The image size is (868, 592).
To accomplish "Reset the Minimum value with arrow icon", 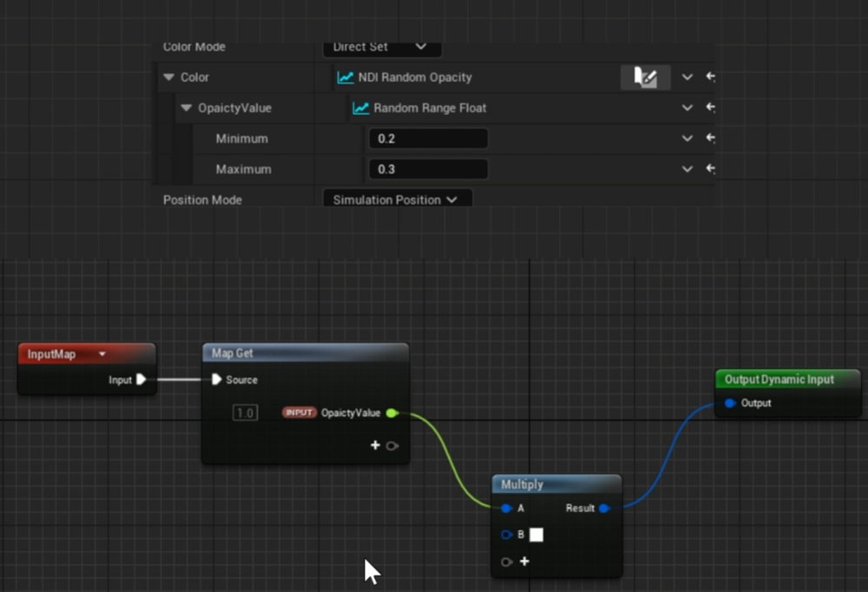I will point(711,137).
